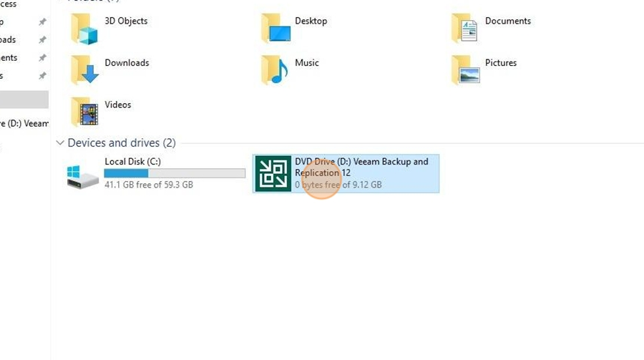This screenshot has height=360, width=644.
Task: Open the Videos folder icon
Action: coord(84,112)
